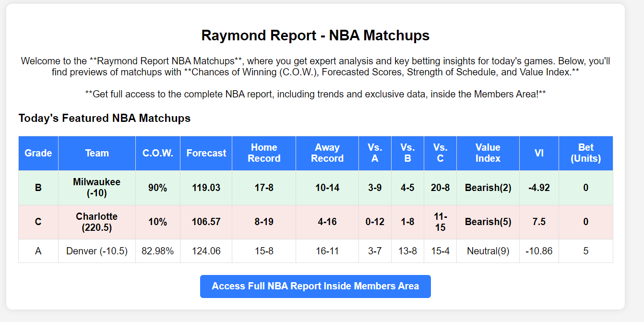Click the 10% C.O.W. value

[x=158, y=222]
